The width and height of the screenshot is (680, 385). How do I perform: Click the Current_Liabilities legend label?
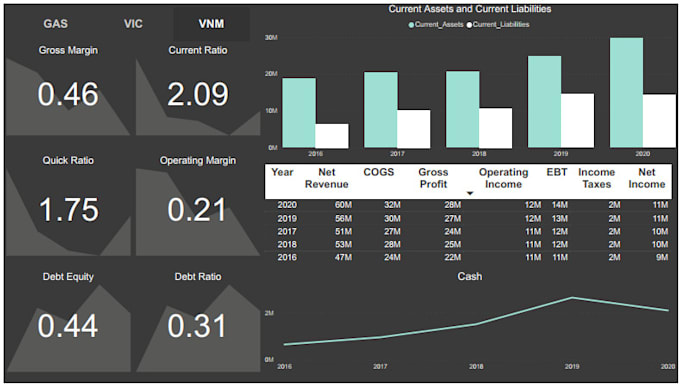tap(501, 24)
